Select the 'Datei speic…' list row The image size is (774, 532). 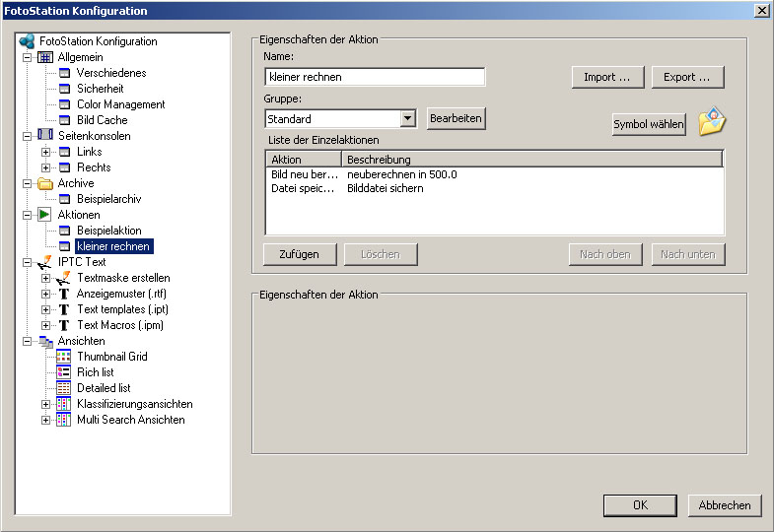[x=495, y=188]
